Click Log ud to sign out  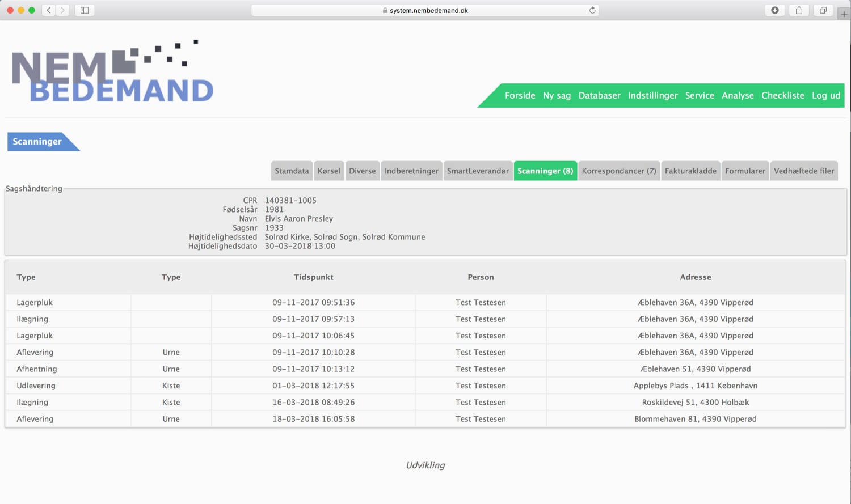click(x=825, y=95)
